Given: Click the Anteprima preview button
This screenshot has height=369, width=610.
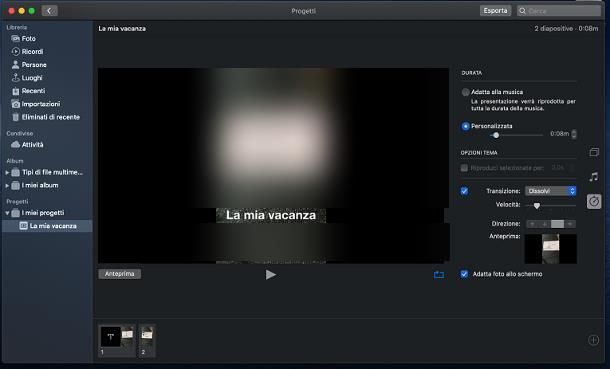Looking at the screenshot, I should click(x=119, y=274).
